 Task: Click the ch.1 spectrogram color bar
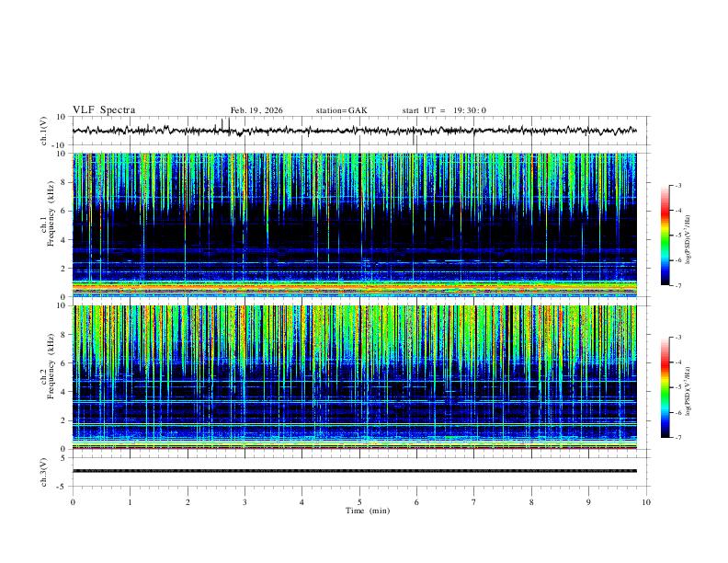pos(665,236)
